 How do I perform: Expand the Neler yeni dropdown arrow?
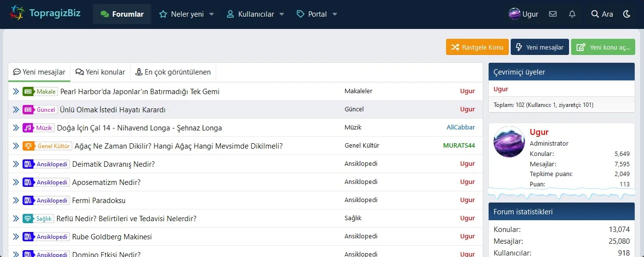click(x=212, y=14)
